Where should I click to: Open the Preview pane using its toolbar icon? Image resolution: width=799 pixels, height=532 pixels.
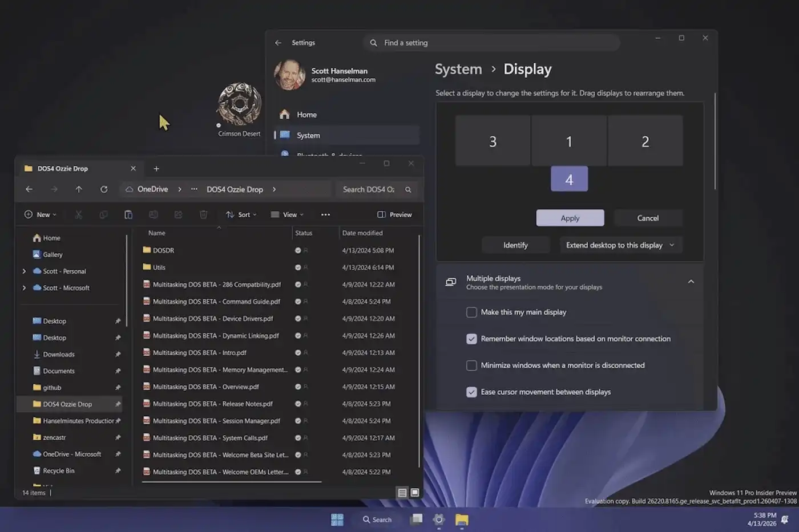tap(394, 214)
